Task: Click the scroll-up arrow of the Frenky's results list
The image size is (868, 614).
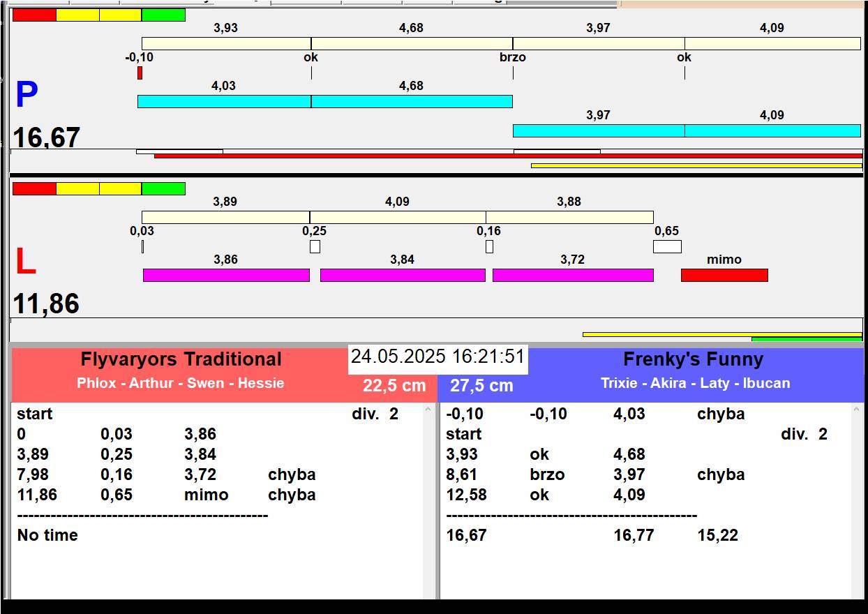Action: click(x=858, y=411)
